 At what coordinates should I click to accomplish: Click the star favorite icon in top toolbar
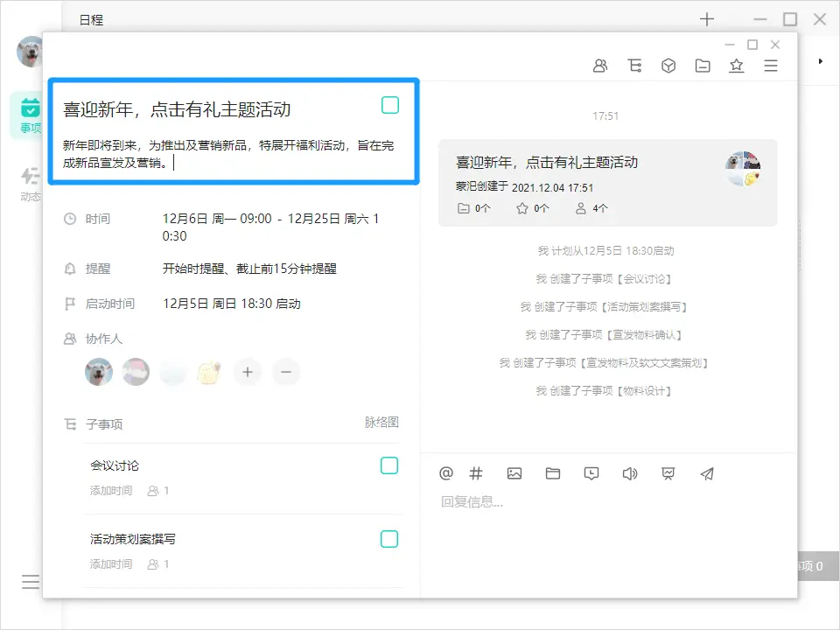point(737,66)
